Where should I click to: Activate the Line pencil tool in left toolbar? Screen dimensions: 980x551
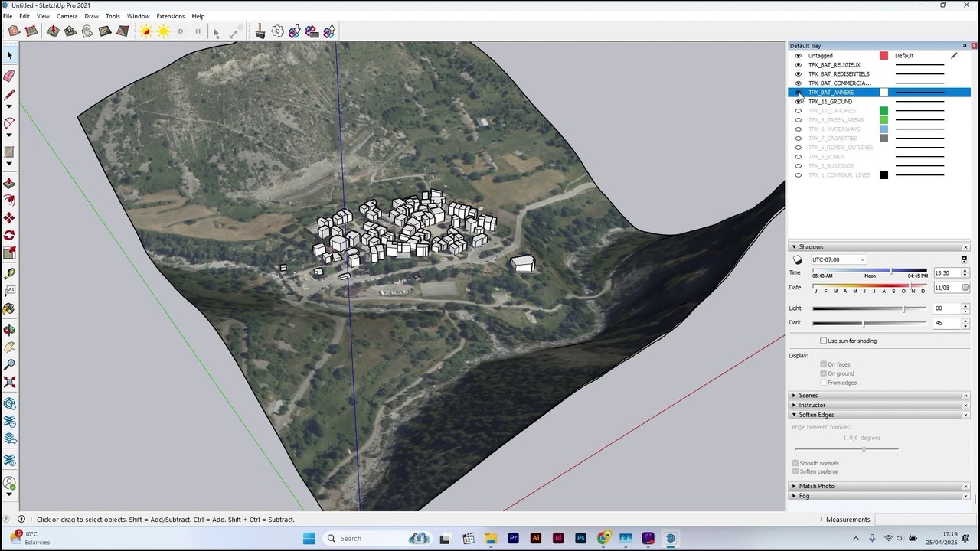coord(9,95)
